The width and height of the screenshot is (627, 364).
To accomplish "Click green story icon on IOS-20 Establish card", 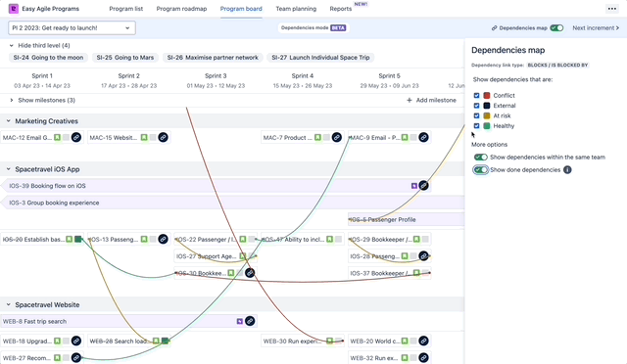I will (70, 239).
